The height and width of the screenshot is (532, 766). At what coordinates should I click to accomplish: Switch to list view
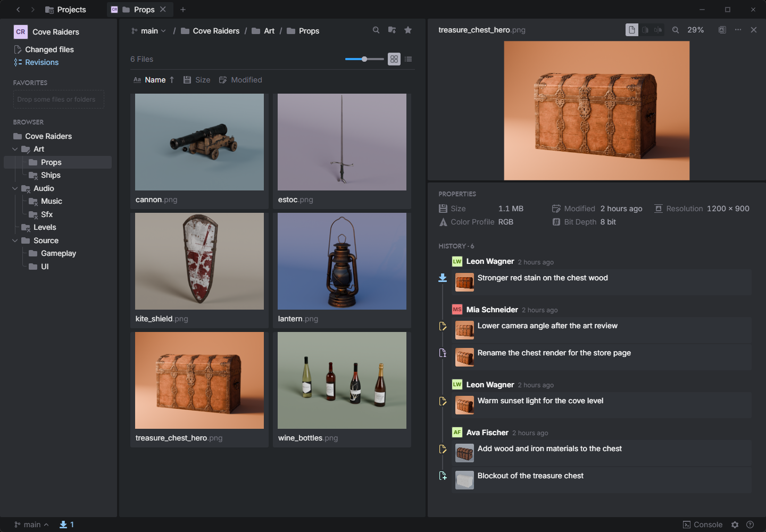click(409, 59)
